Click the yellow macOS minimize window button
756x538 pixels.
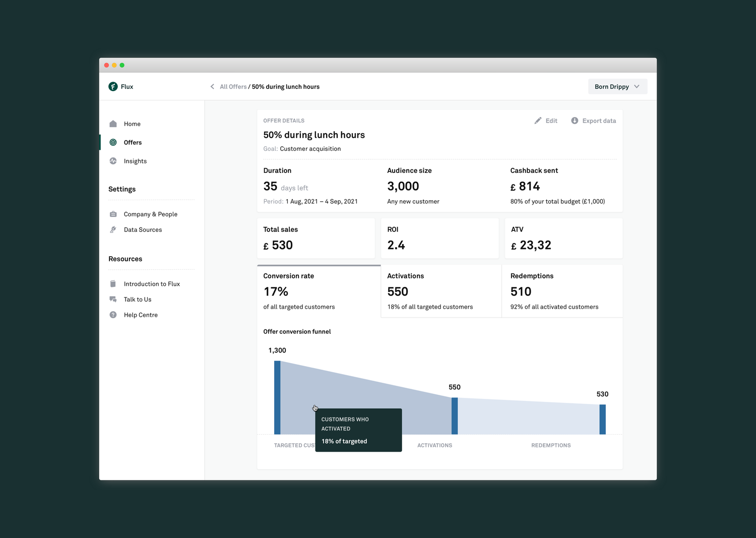(114, 65)
